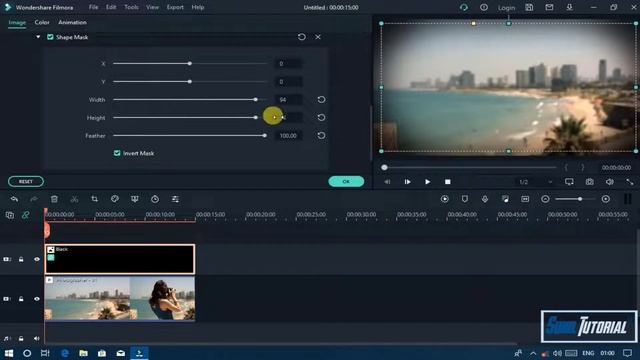The height and width of the screenshot is (360, 640).
Task: Take a snapshot with camera icon
Action: (589, 182)
